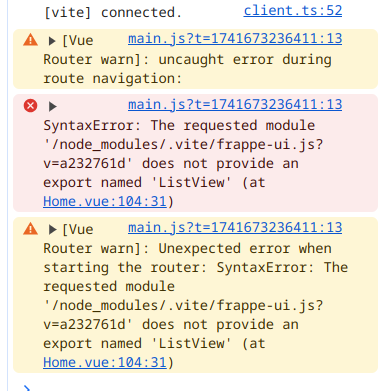Open the Home.vue:104:31 link in the last warning
382x391 pixels.
pos(105,363)
